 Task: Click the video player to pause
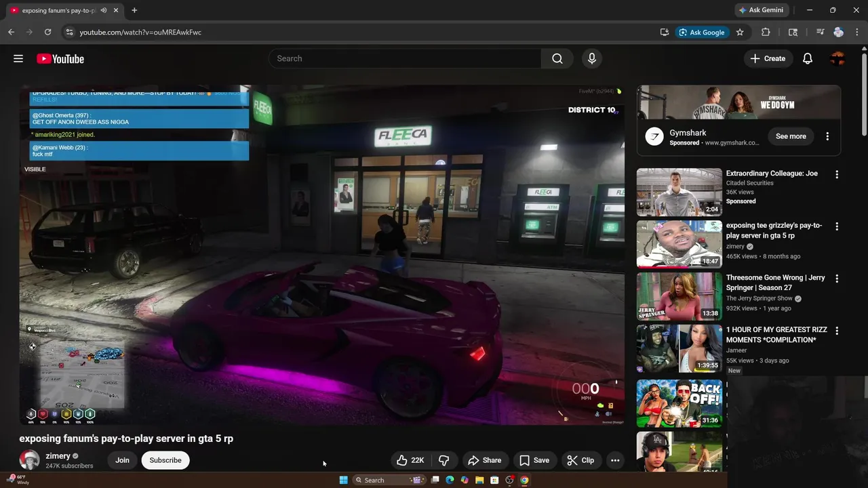point(321,255)
